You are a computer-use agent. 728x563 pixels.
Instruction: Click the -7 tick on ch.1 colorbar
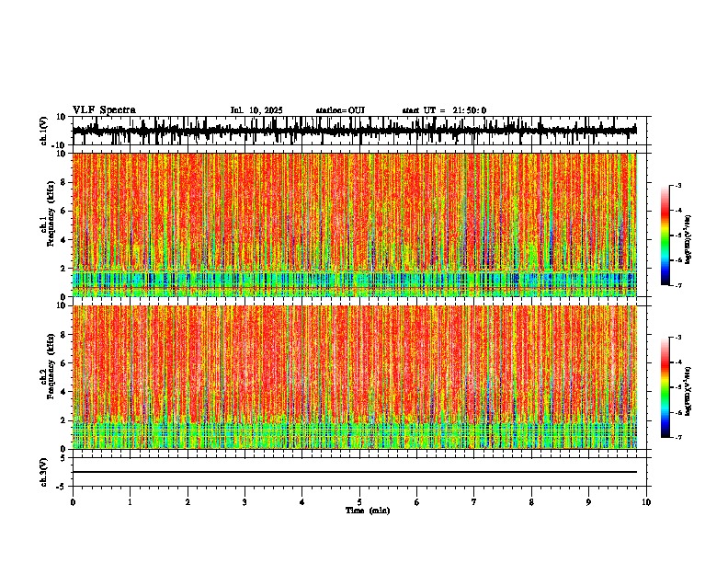pos(678,285)
